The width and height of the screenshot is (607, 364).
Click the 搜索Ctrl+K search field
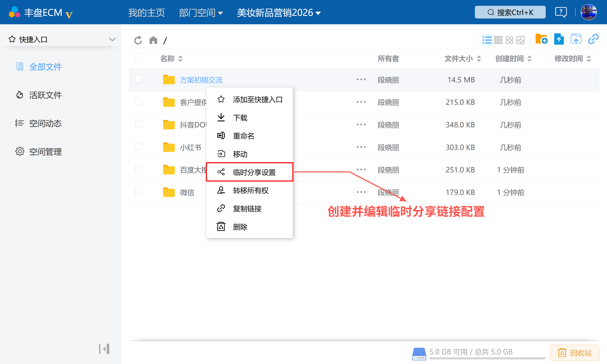point(510,12)
